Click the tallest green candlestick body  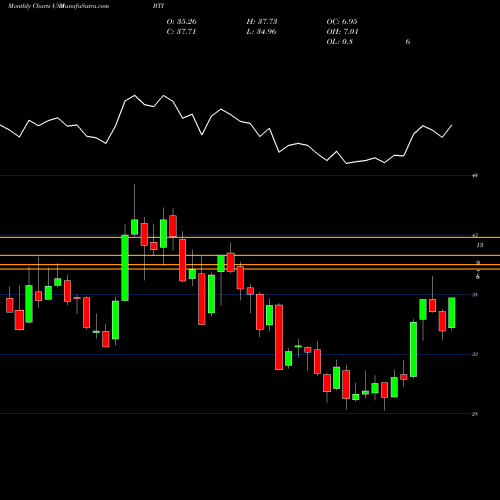[x=125, y=268]
